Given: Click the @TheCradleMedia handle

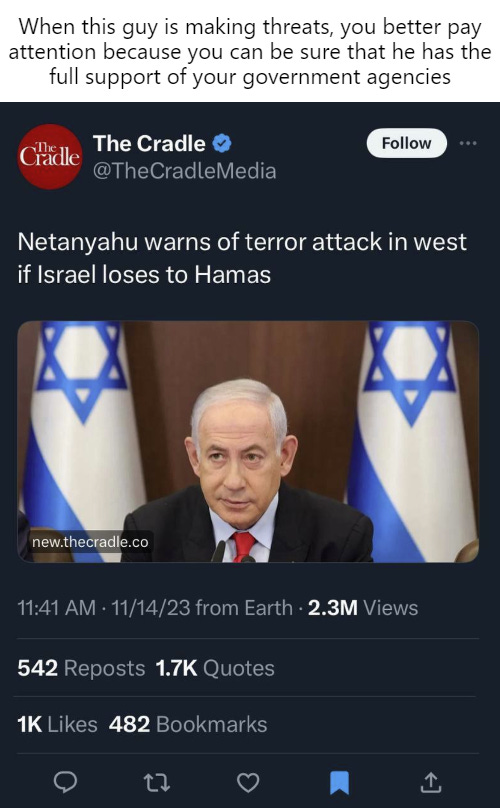Looking at the screenshot, I should click(185, 171).
